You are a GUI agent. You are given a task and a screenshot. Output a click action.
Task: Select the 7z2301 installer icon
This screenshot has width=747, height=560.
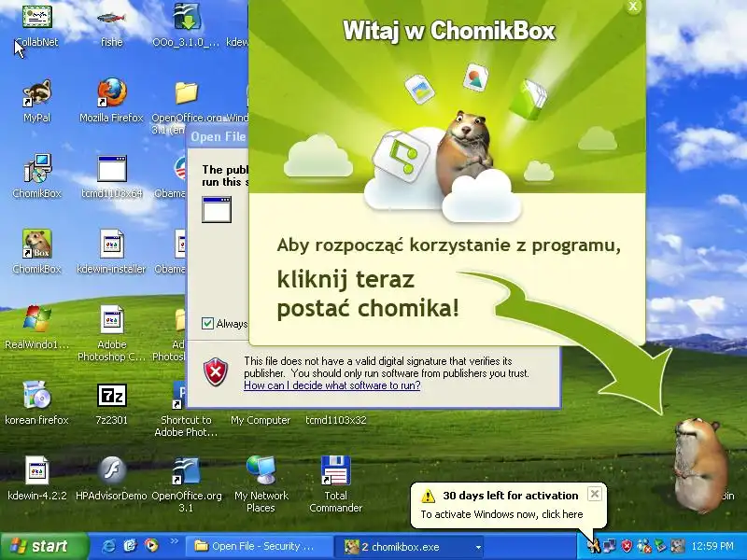(x=111, y=395)
